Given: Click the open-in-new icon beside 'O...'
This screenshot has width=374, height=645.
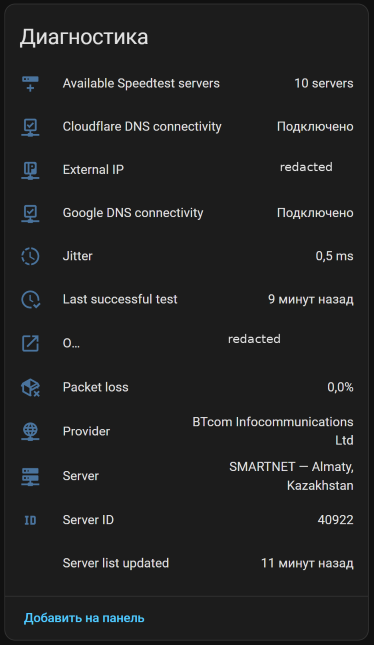Looking at the screenshot, I should tap(30, 343).
